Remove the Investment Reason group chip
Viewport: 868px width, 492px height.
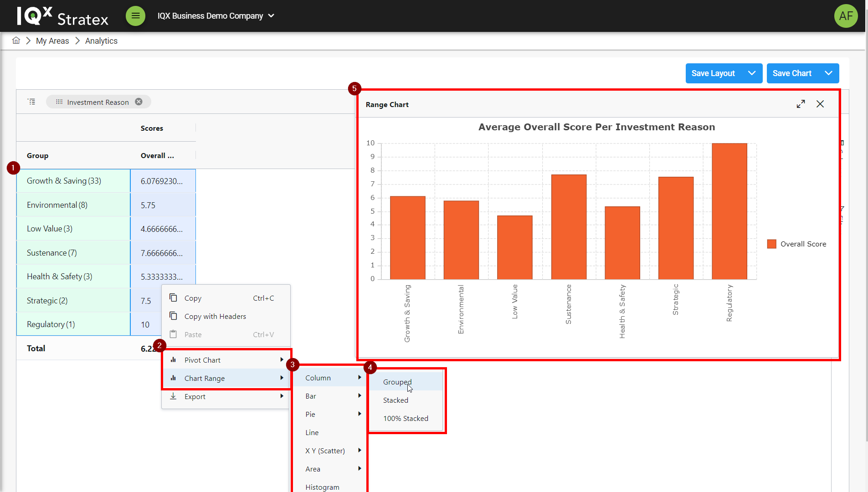pyautogui.click(x=139, y=102)
